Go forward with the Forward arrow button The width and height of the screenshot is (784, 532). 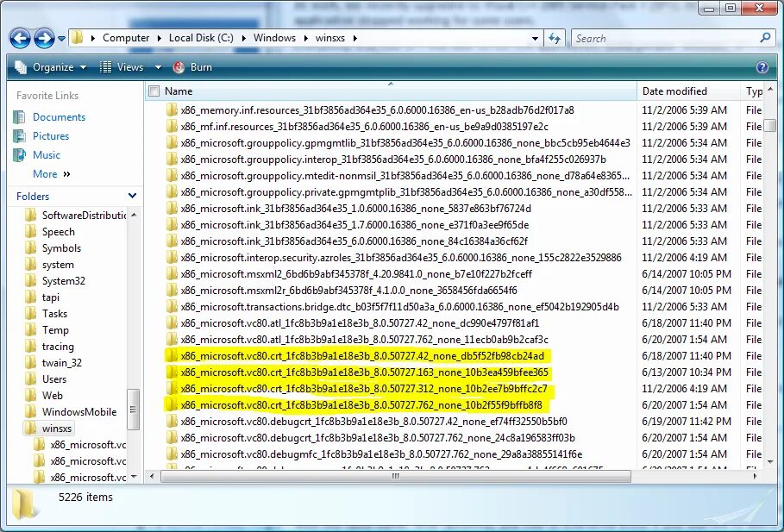tap(44, 38)
